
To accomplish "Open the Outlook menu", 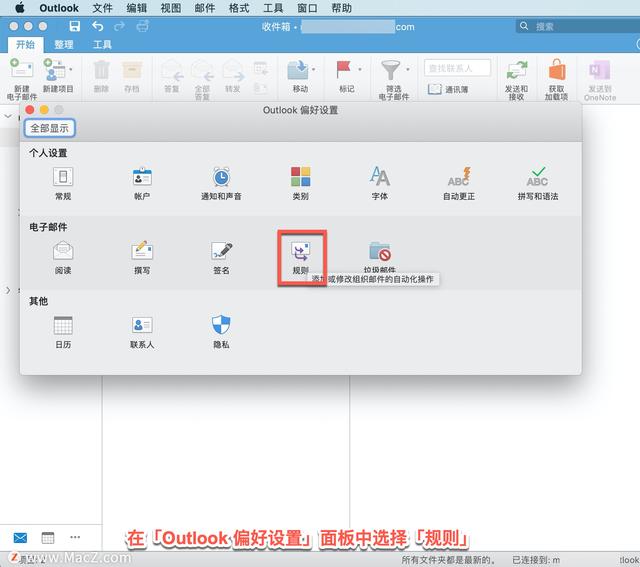I will point(59,8).
